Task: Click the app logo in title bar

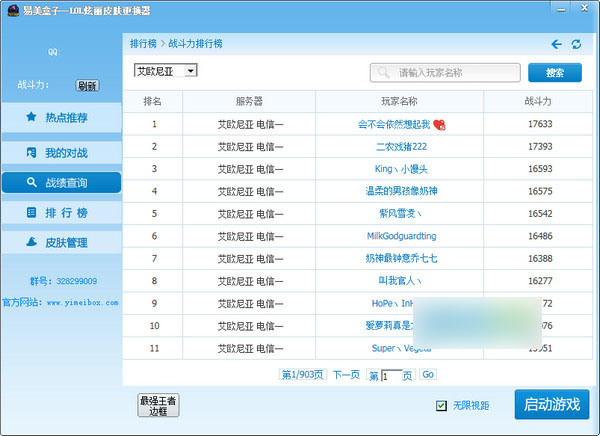Action: click(13, 10)
